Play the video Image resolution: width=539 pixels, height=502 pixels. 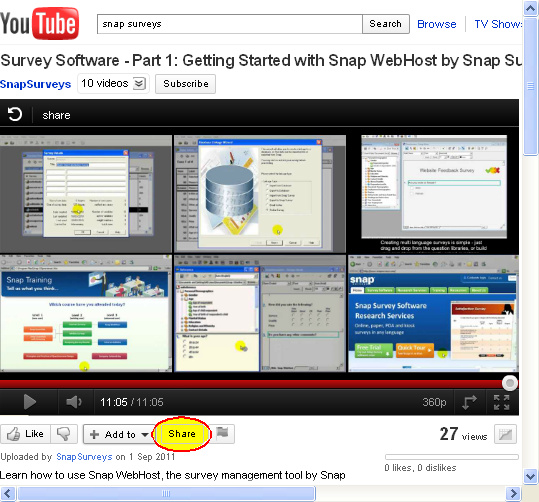coord(30,402)
